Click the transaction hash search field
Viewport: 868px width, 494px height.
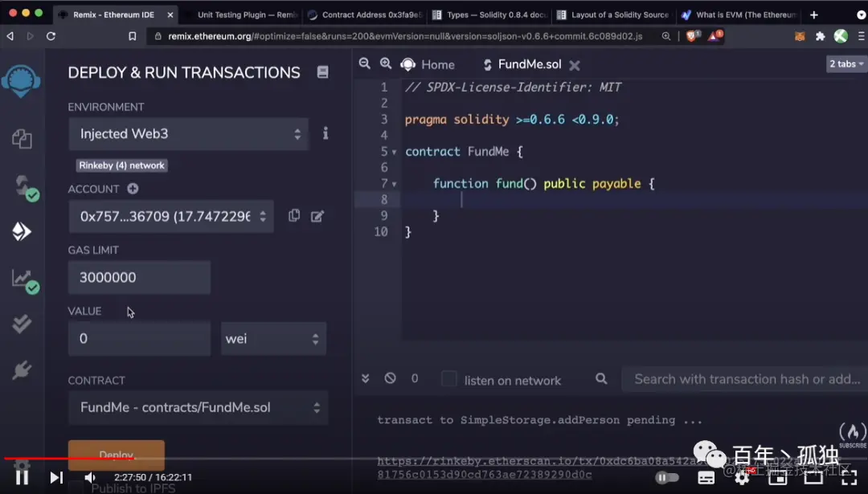tap(744, 379)
